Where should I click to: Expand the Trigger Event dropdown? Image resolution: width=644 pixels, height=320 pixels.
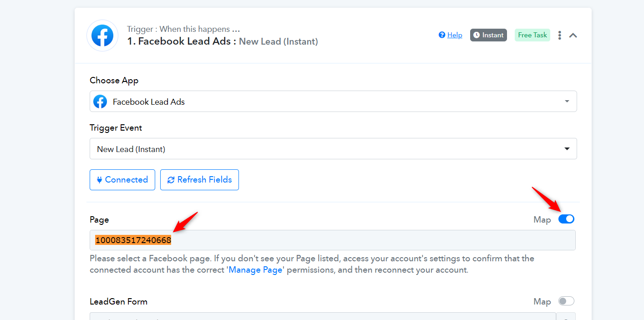click(x=333, y=149)
